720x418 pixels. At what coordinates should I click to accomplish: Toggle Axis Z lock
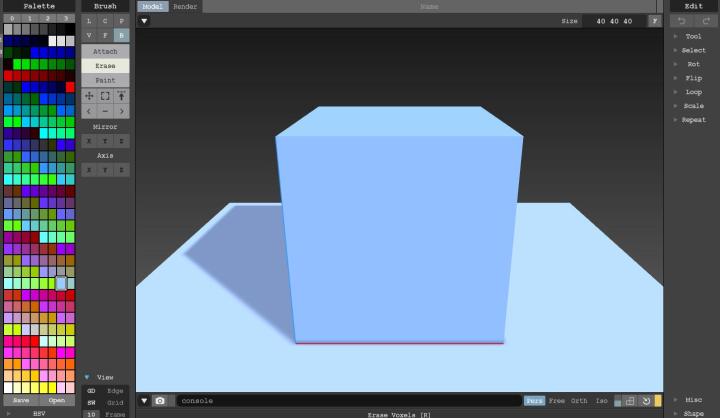[121, 170]
